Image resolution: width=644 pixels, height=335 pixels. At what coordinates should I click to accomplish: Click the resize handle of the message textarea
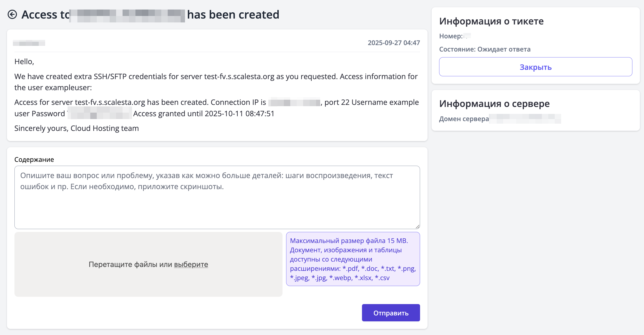coord(417,227)
